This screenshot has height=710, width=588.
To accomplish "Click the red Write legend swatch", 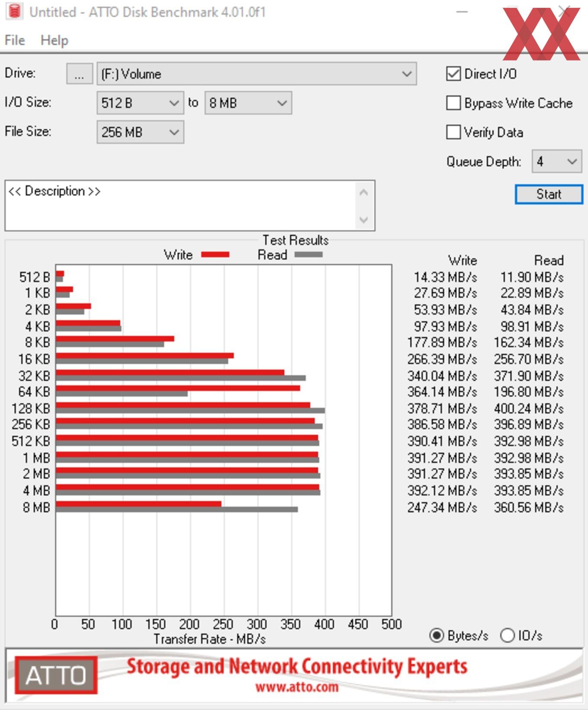I will 215,255.
